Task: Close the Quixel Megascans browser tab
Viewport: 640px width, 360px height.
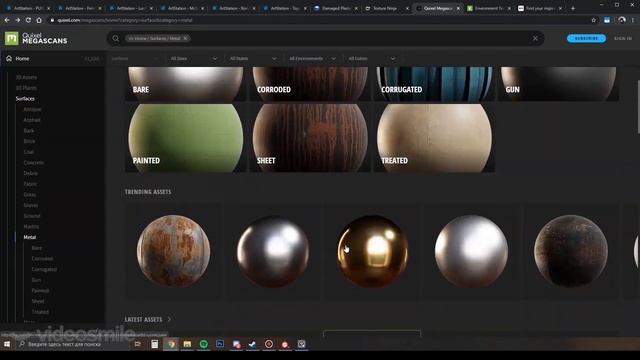Action: [x=458, y=8]
